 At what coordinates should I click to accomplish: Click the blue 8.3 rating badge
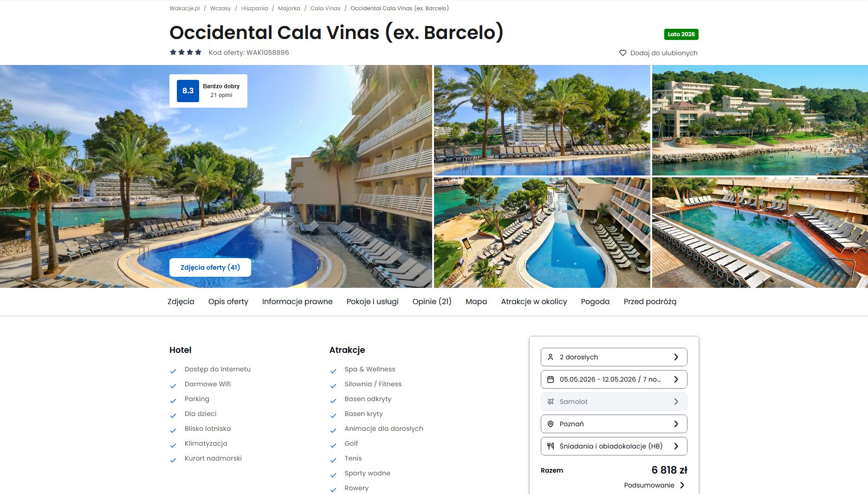coord(188,91)
